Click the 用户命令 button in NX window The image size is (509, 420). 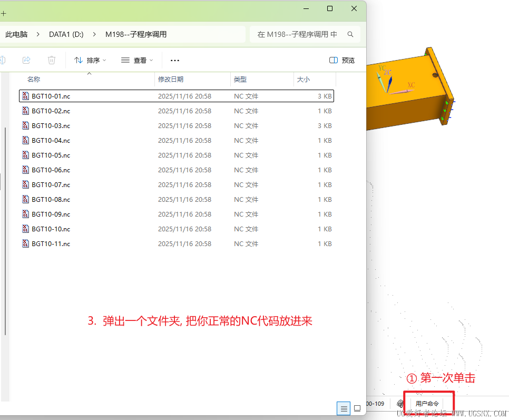coord(427,404)
